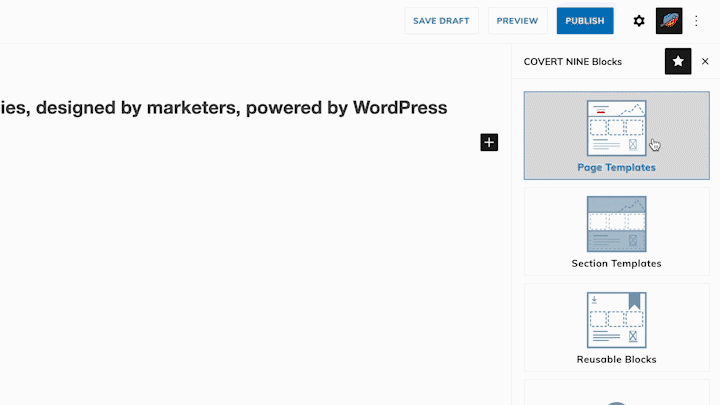Click the star pin icon beside panel title

[x=678, y=61]
